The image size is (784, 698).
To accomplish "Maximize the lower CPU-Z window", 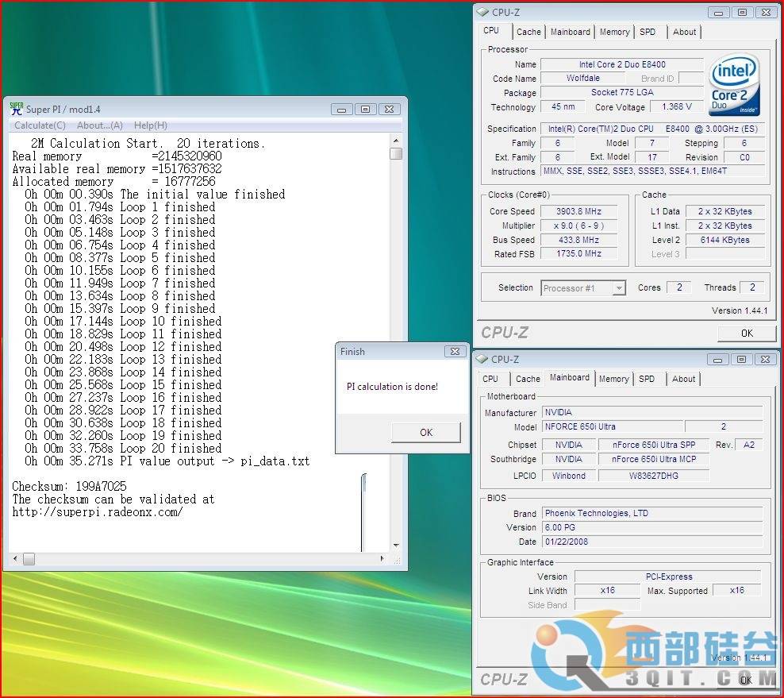I will click(x=741, y=359).
